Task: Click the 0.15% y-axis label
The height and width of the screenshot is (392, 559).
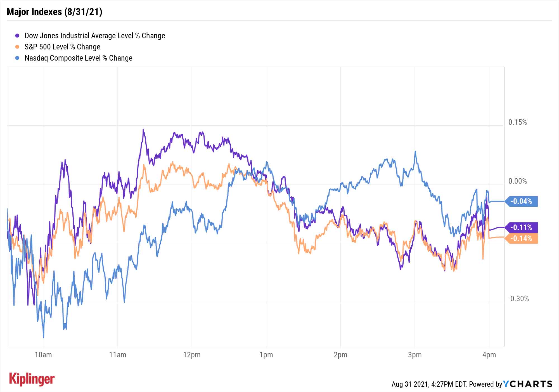Action: click(x=517, y=122)
